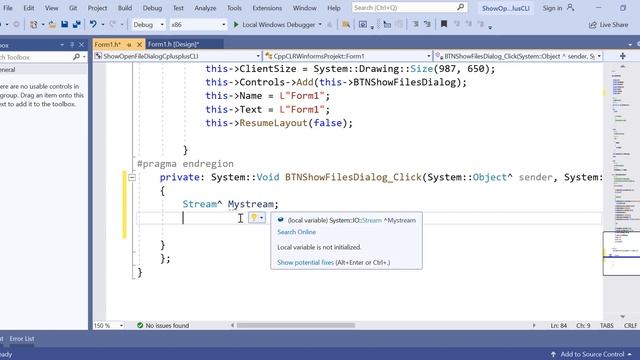Click horizontal scrollbar left arrow
The width and height of the screenshot is (640, 360).
pyautogui.click(x=232, y=325)
